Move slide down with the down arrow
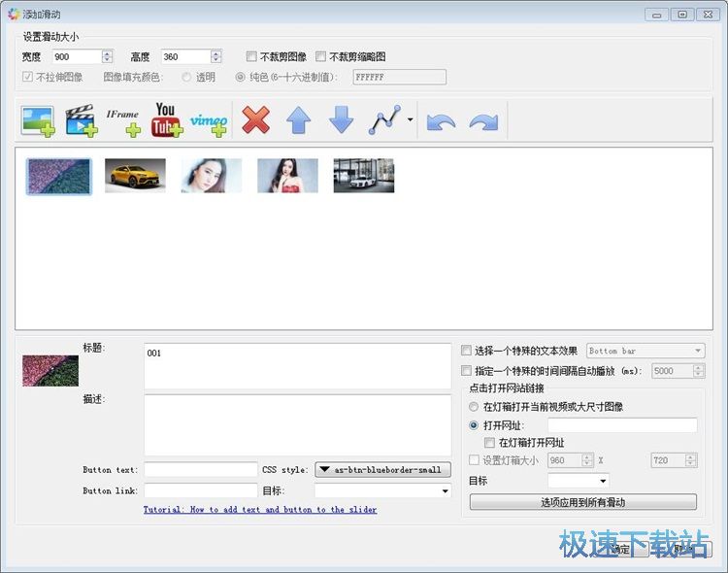 click(341, 120)
